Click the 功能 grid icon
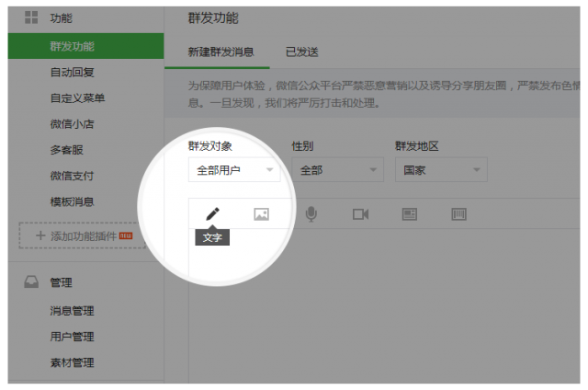 [x=30, y=17]
